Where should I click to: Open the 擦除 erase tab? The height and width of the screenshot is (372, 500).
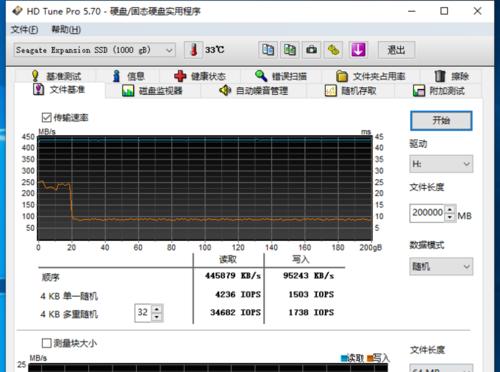[452, 76]
